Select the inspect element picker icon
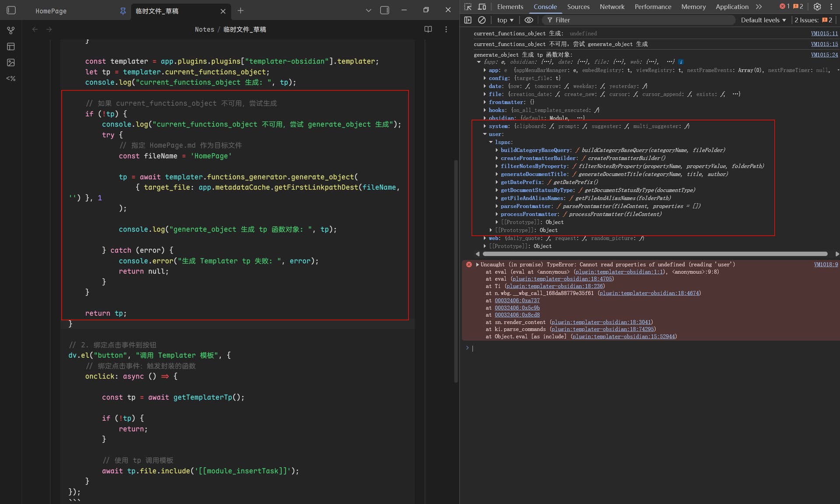 pos(468,7)
